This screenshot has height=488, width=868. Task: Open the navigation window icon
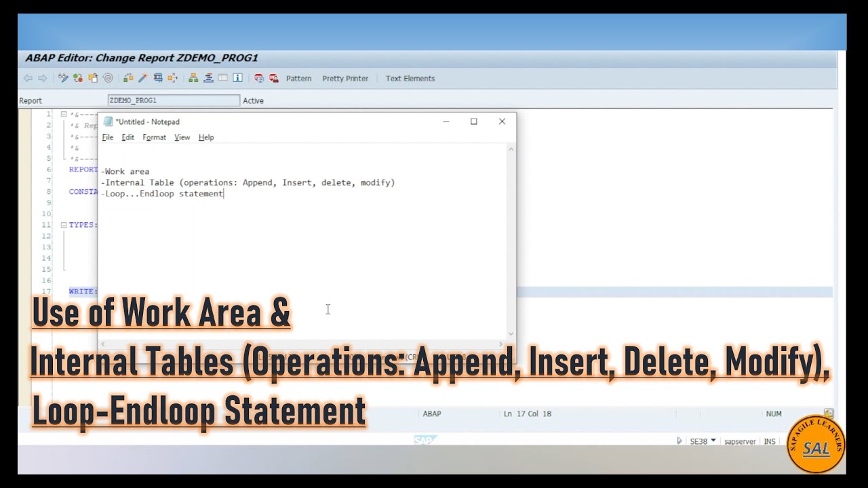pos(208,78)
